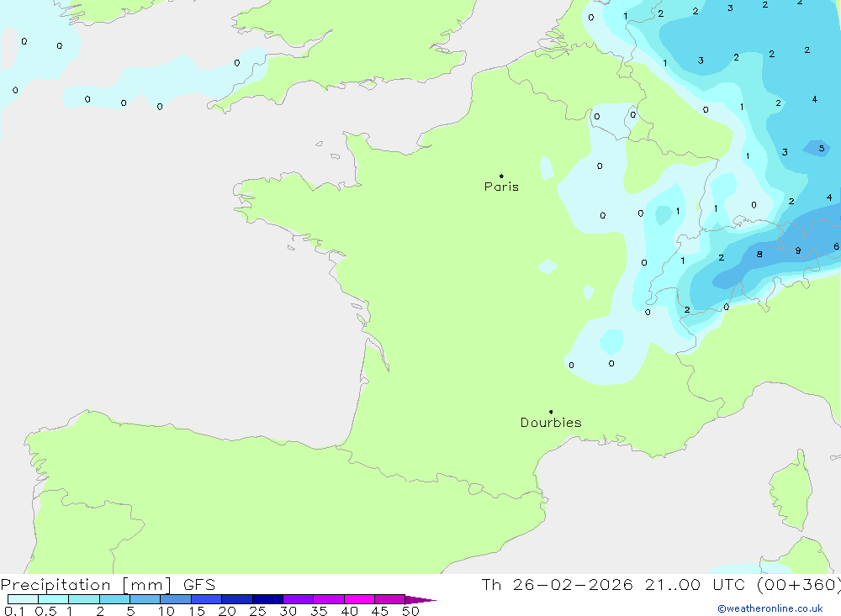841x616 pixels.
Task: Click the legend value label '25'
Action: click(x=257, y=611)
